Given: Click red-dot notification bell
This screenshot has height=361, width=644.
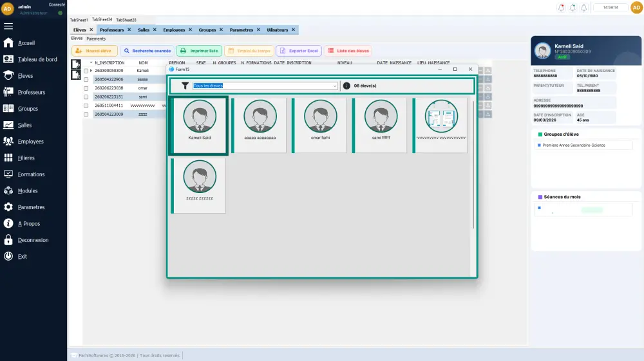Looking at the screenshot, I should pyautogui.click(x=561, y=7).
